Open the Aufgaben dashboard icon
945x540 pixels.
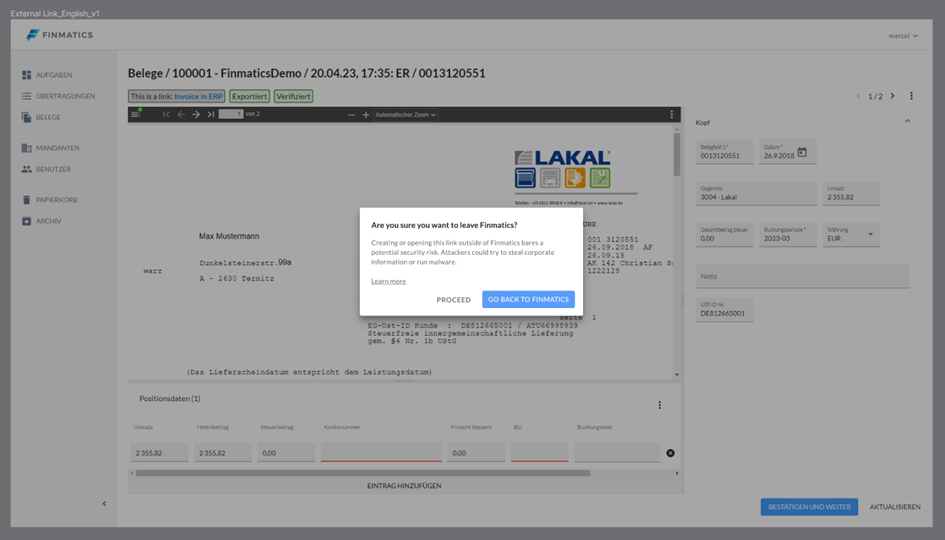coord(27,75)
